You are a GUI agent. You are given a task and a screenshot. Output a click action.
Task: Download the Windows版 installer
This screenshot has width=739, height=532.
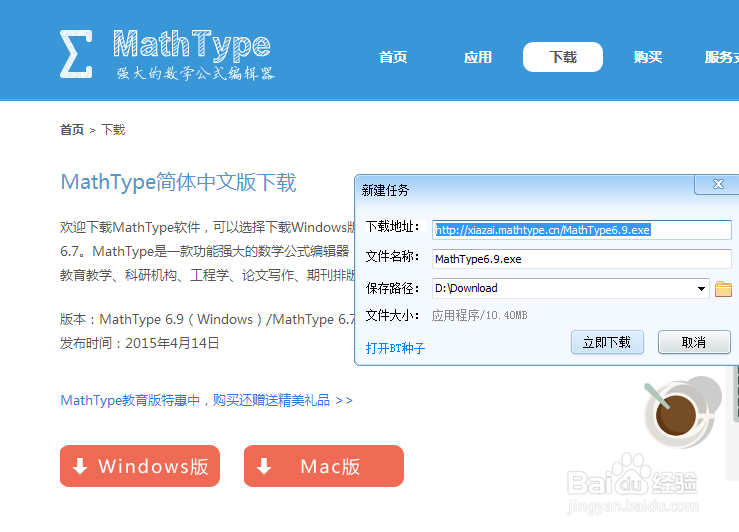[x=140, y=466]
